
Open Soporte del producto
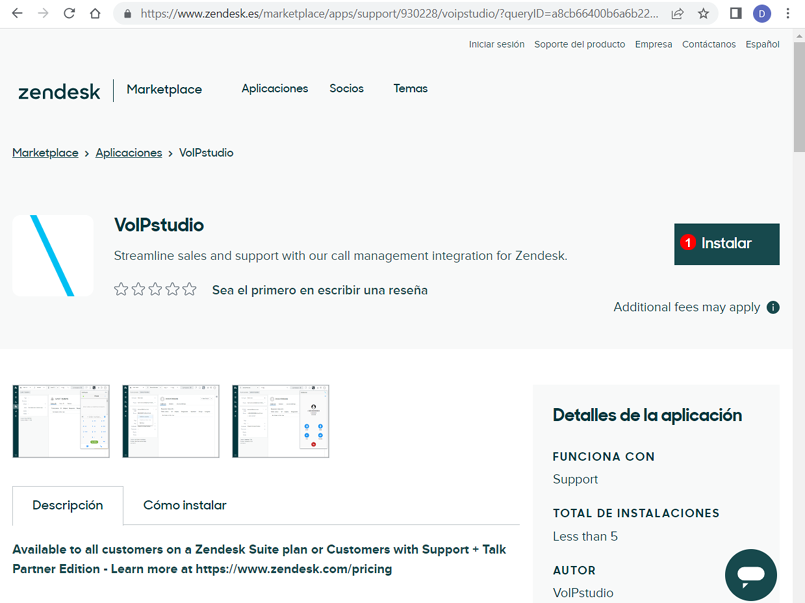point(580,44)
